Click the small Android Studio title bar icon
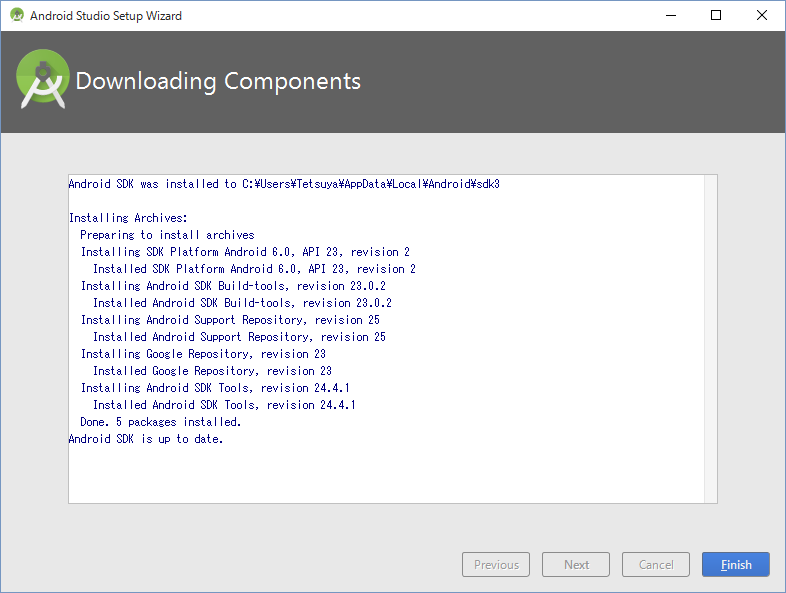This screenshot has width=786, height=593. [x=17, y=15]
